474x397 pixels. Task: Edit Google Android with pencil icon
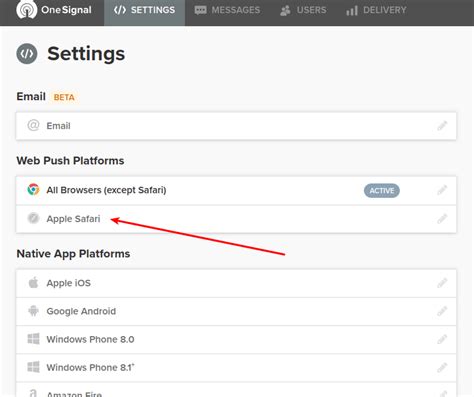click(442, 311)
